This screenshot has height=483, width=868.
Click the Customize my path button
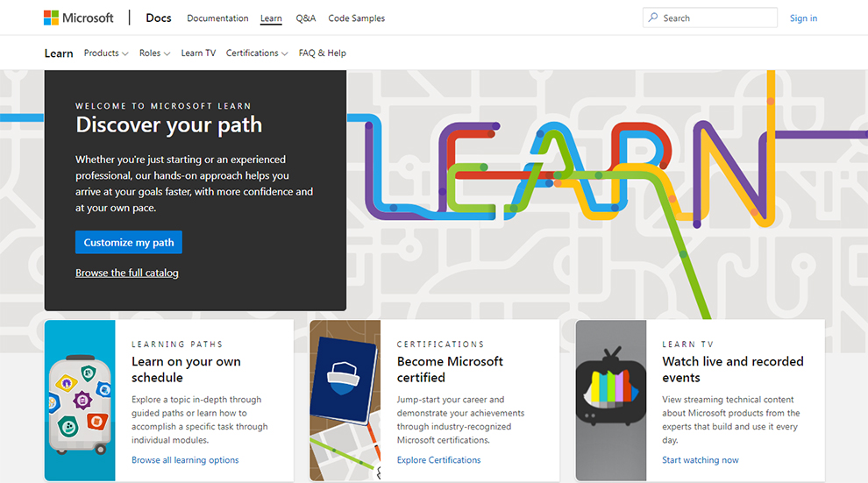pos(128,242)
